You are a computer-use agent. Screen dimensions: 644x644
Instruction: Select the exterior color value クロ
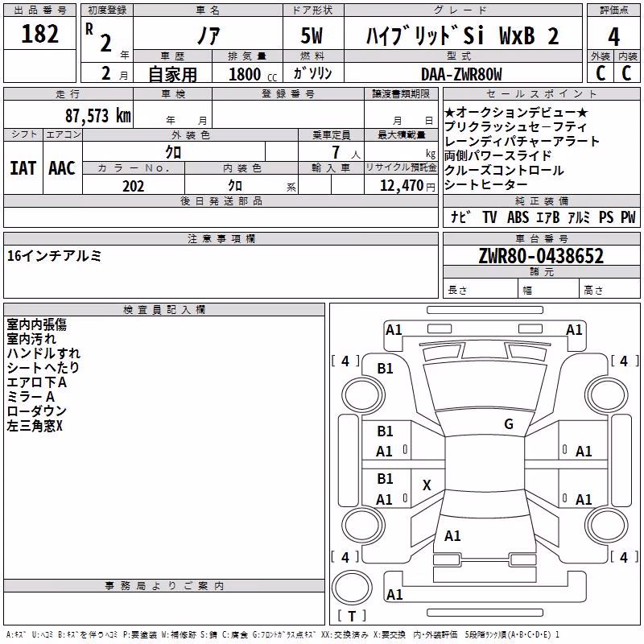coord(173,152)
